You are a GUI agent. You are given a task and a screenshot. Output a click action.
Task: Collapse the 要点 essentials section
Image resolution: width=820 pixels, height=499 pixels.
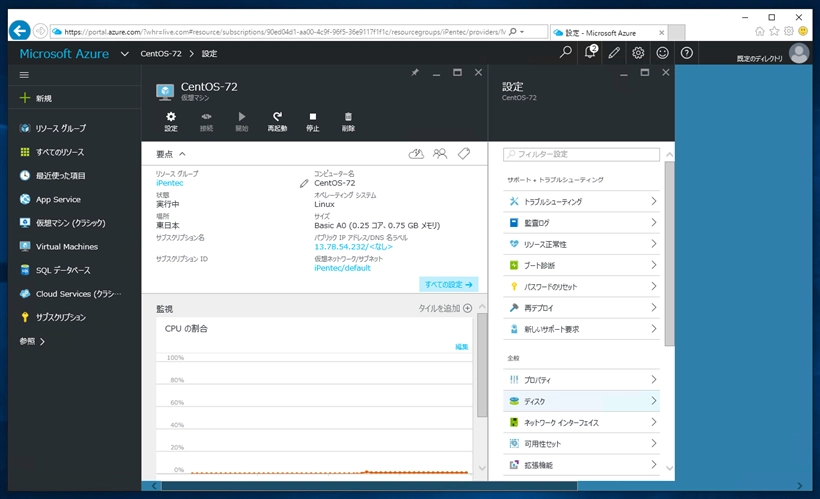click(x=182, y=154)
